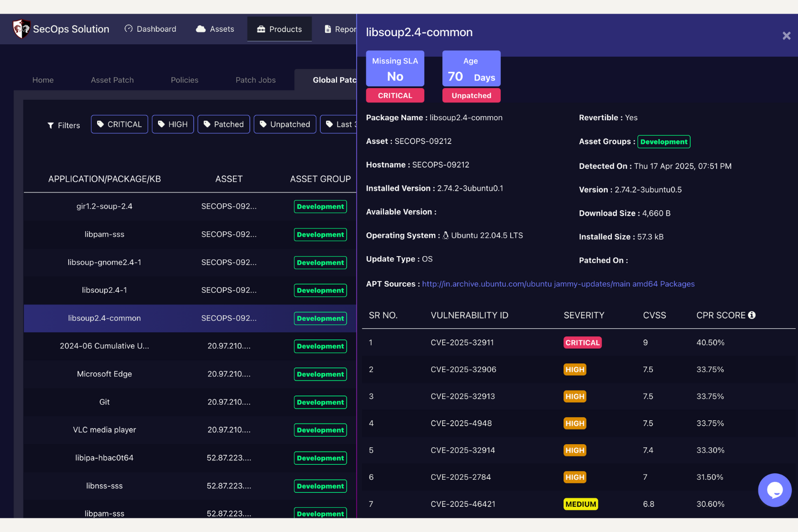The height and width of the screenshot is (532, 798).
Task: Open the APT Sources ubuntu packages link
Action: point(559,284)
